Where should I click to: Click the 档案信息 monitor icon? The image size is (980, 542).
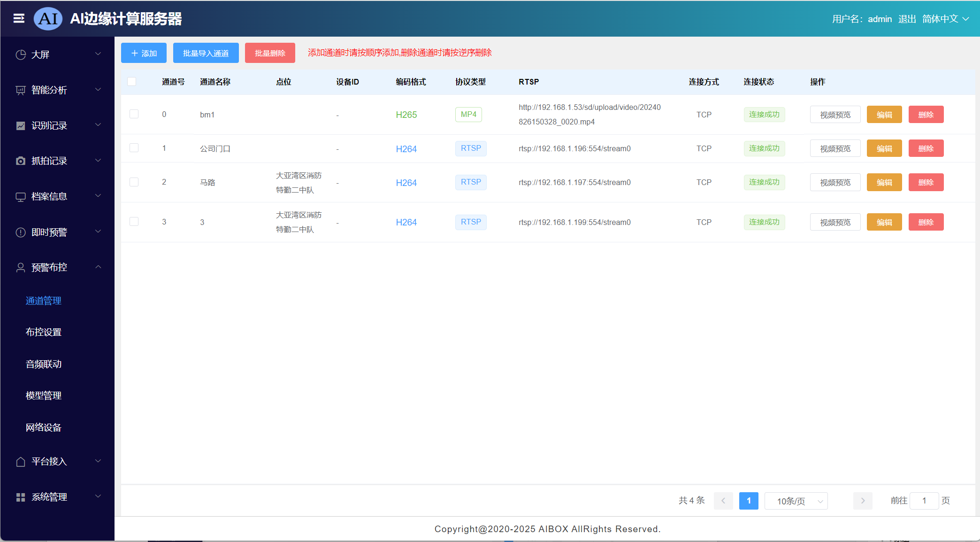pyautogui.click(x=21, y=197)
